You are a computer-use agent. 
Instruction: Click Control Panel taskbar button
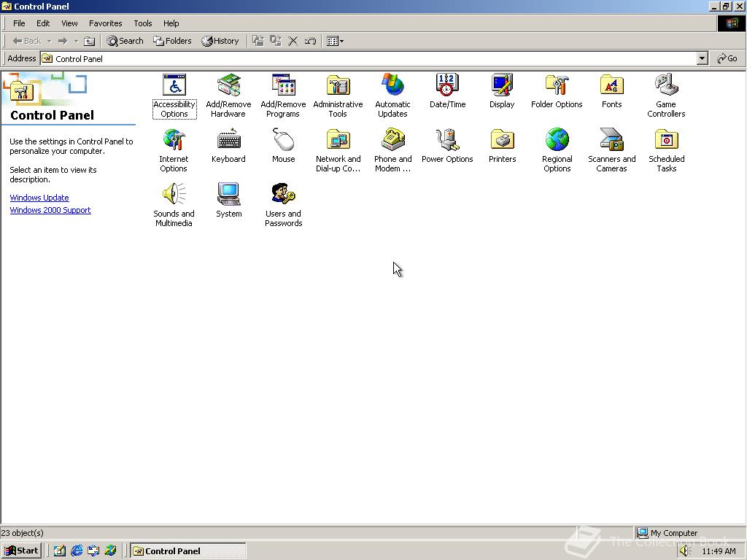188,551
